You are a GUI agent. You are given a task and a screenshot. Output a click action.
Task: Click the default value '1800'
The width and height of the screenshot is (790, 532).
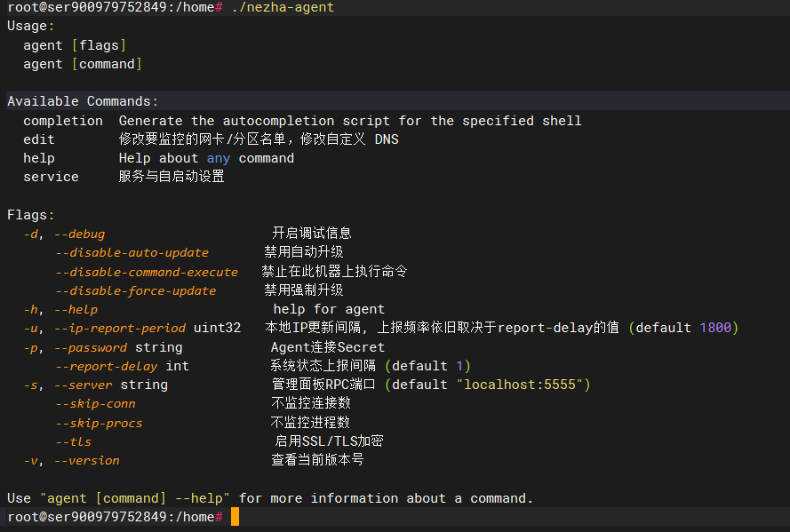tap(715, 328)
